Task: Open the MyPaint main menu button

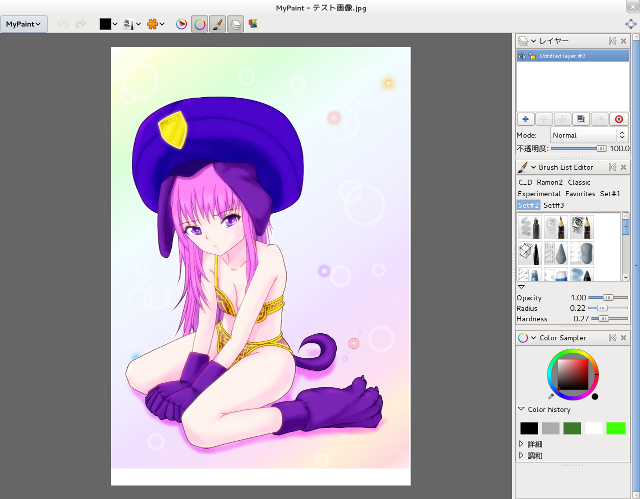Action: [x=24, y=24]
